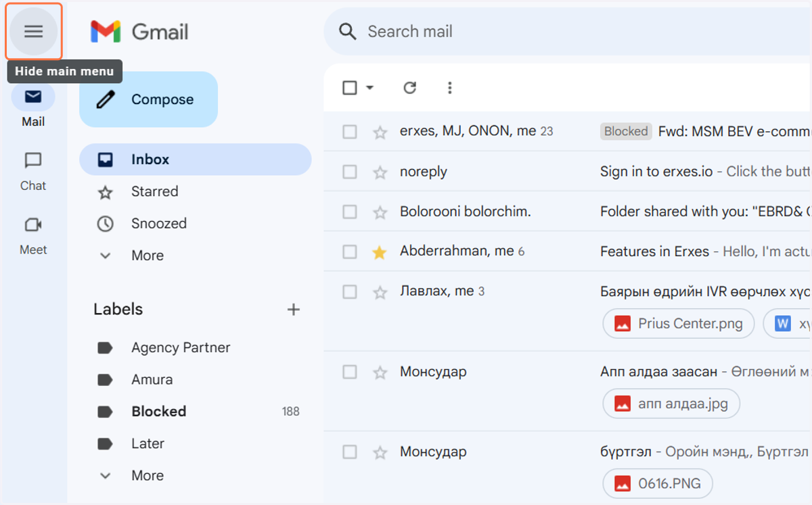This screenshot has height=505, width=812.
Task: Tick checkbox for erxes, MJ, ONON email
Action: tap(349, 132)
